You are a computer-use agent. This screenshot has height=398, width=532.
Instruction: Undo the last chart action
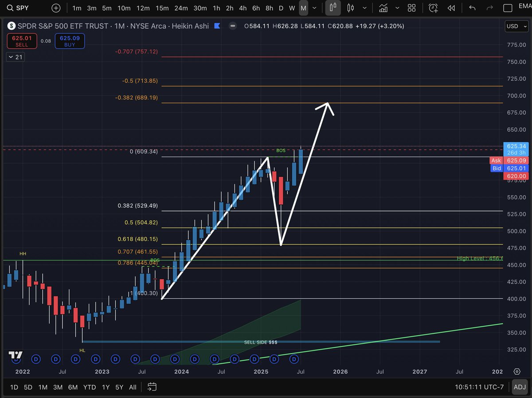(x=472, y=8)
